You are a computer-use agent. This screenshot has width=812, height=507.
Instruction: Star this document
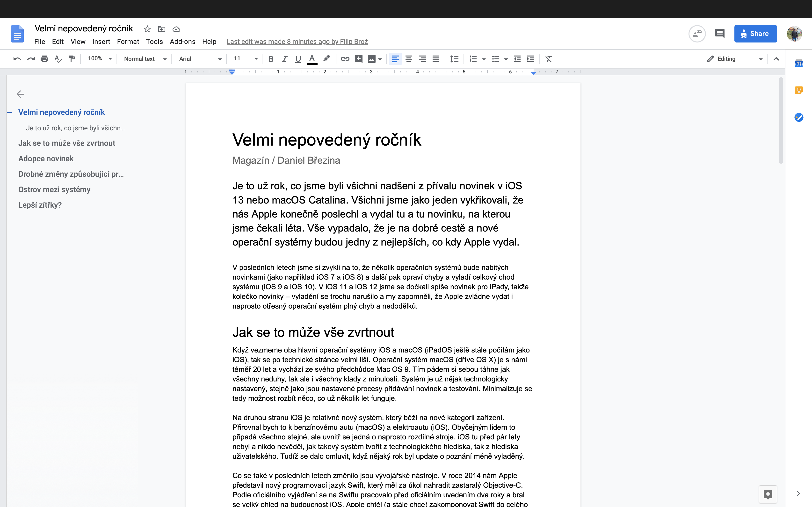(x=147, y=29)
